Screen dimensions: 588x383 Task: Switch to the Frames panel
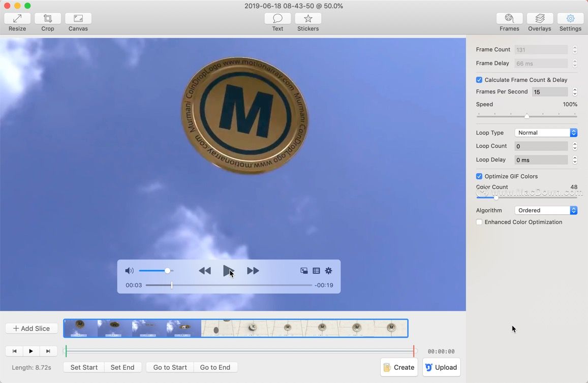509,19
